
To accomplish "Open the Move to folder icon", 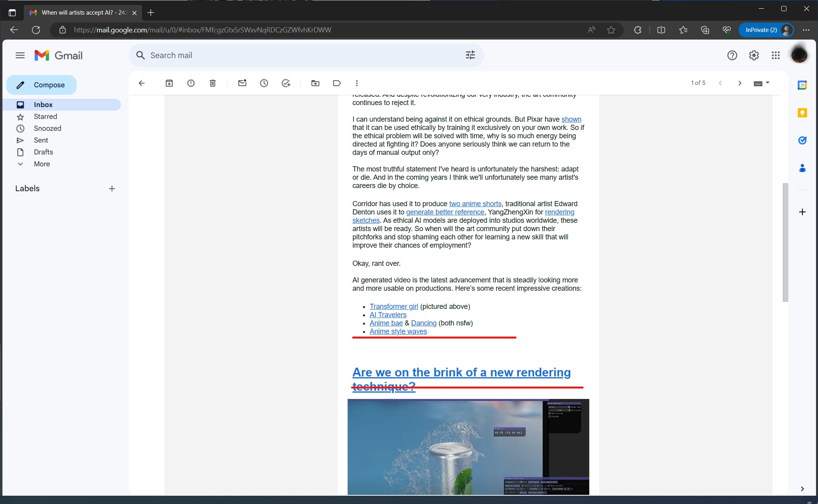I will point(315,83).
